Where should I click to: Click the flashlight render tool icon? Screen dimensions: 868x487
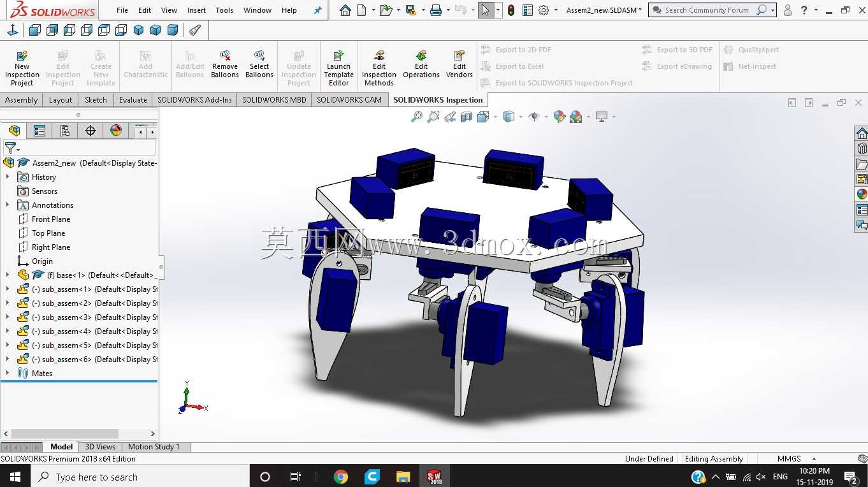tap(195, 30)
